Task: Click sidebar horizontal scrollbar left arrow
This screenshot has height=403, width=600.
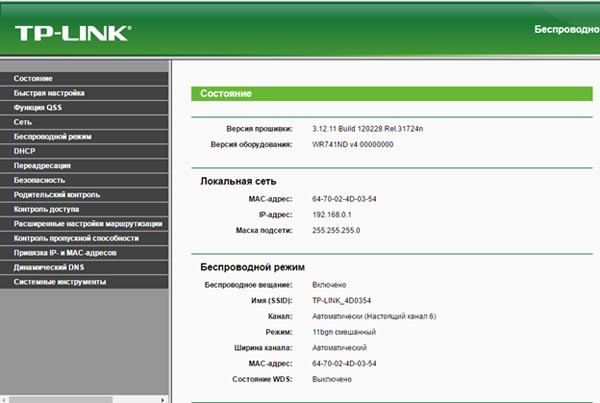Action: point(4,400)
